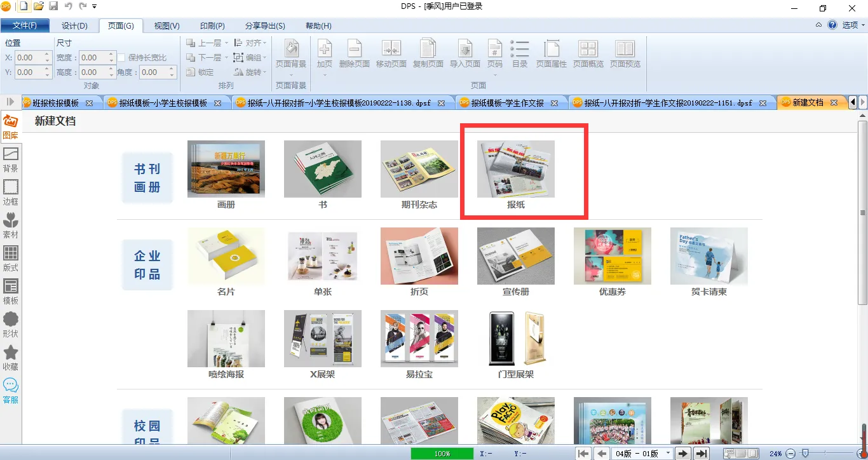Image resolution: width=868 pixels, height=460 pixels.
Task: Click the New document icon in quick access toolbar
Action: point(24,6)
